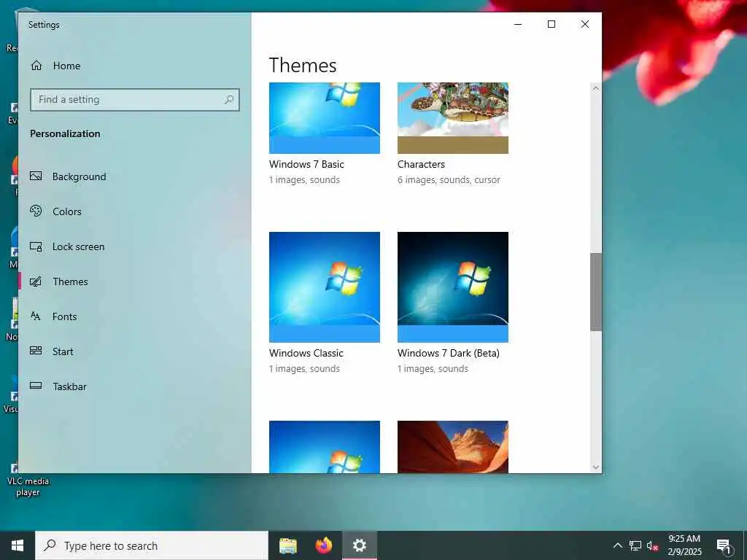Click the Home house icon in Settings
Screen dimensions: 747x560
click(x=36, y=65)
